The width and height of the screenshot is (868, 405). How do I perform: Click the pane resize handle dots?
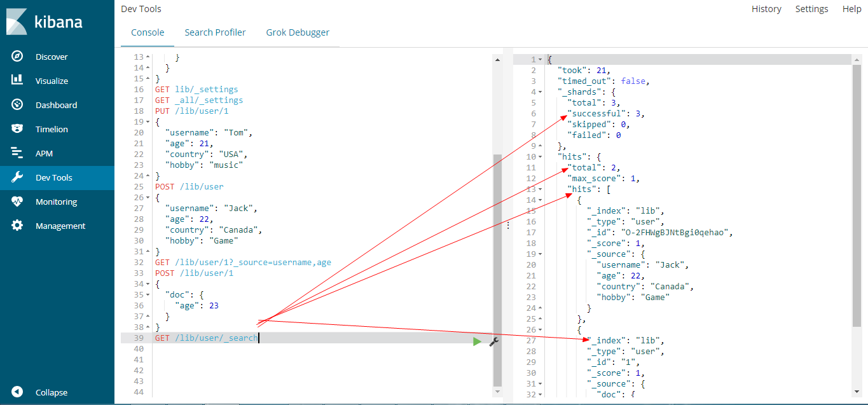click(507, 226)
